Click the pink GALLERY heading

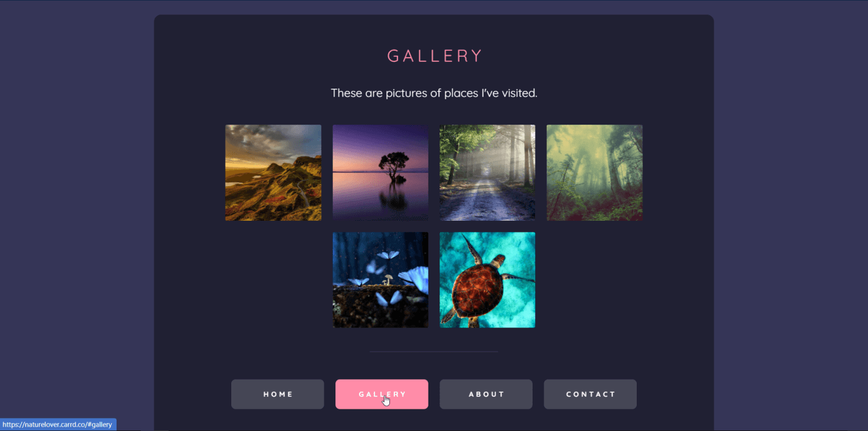(434, 56)
